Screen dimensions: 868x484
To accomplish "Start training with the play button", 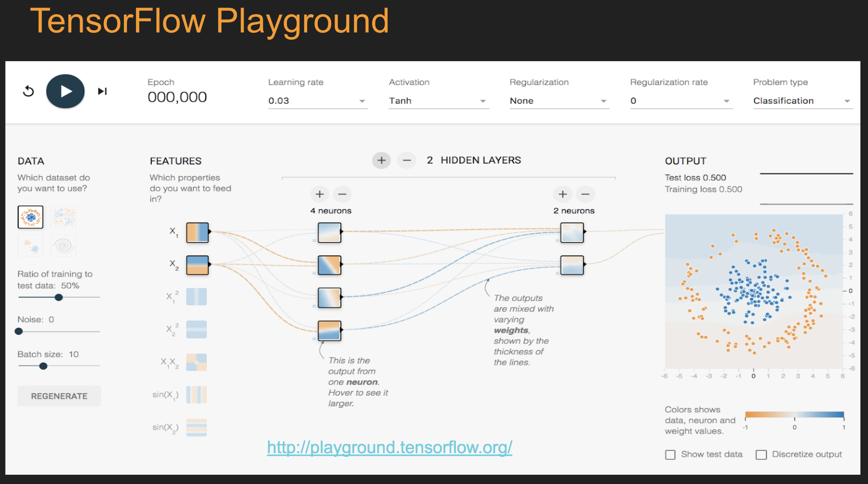I will pos(65,91).
